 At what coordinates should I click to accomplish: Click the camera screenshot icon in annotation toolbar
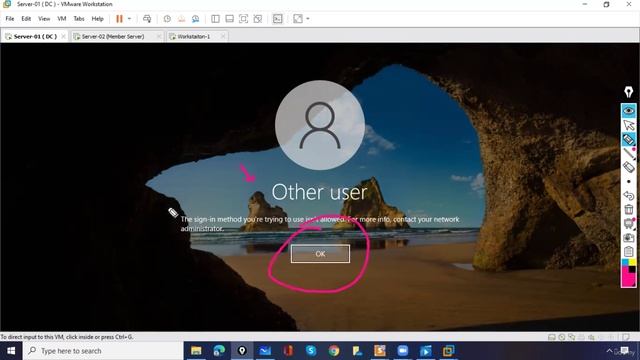(629, 237)
